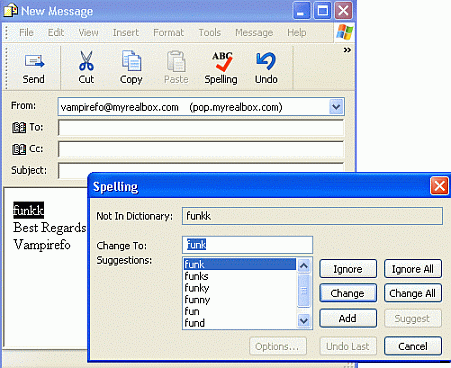Click the To recipient field
Image resolution: width=451 pixels, height=368 pixels.
pos(201,128)
